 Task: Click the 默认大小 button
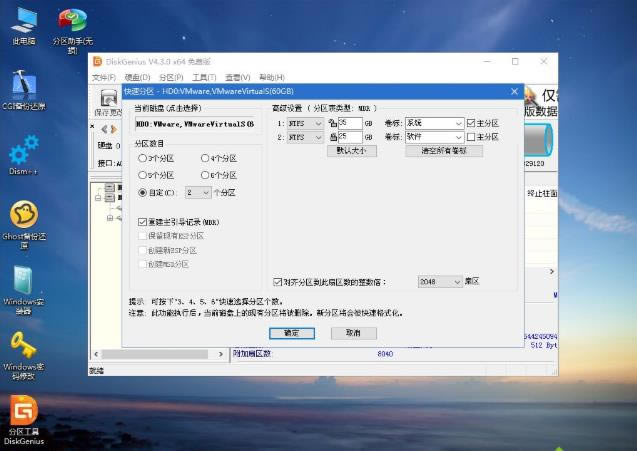[352, 151]
